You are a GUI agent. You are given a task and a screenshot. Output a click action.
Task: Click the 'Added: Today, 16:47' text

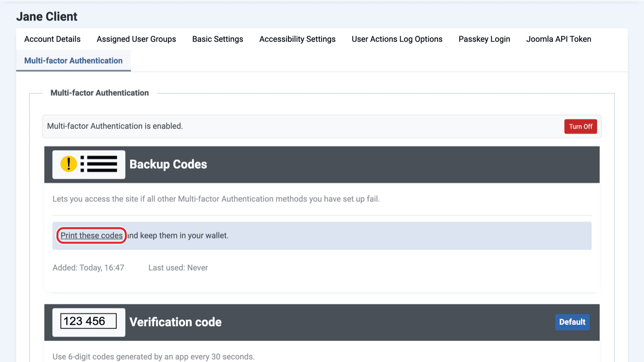tap(88, 268)
